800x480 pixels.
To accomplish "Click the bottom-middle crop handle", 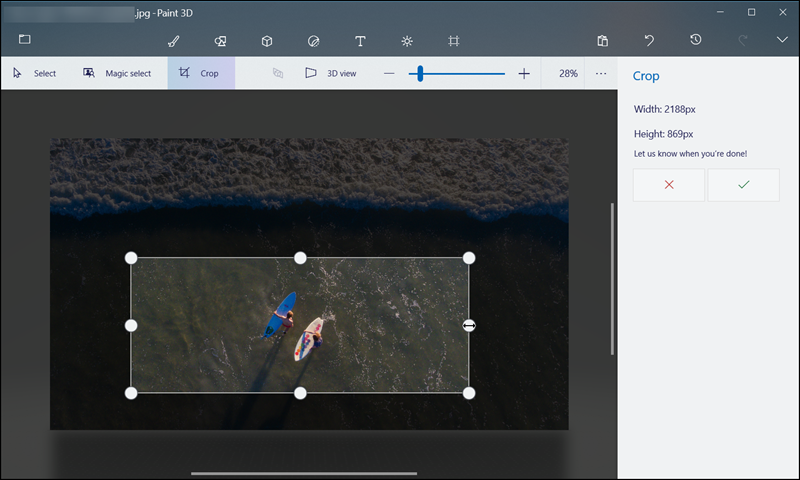I will (301, 393).
